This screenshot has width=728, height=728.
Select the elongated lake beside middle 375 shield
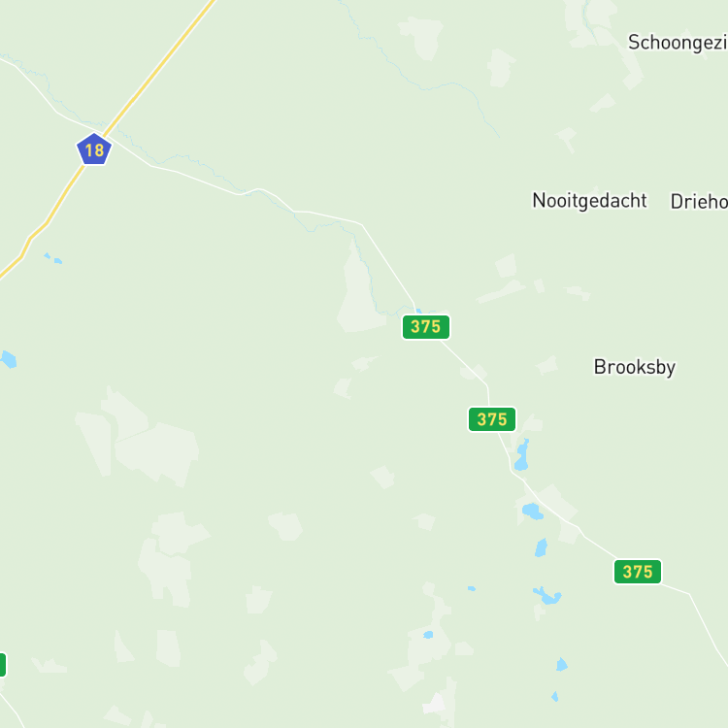(522, 454)
